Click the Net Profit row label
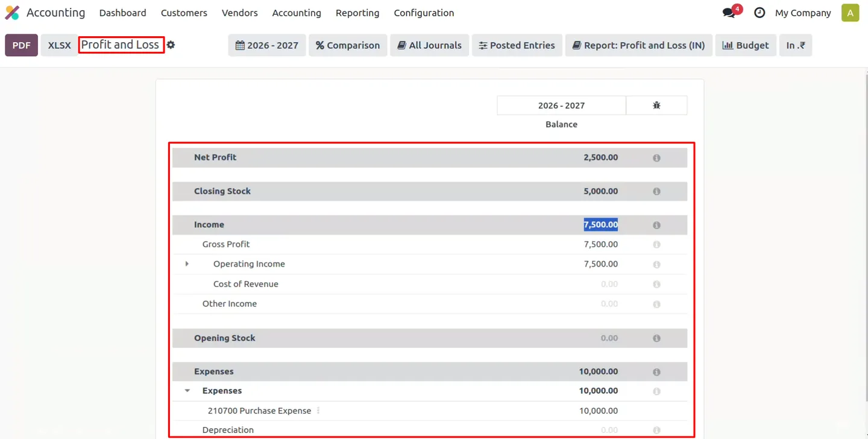This screenshot has height=439, width=868. click(x=215, y=157)
